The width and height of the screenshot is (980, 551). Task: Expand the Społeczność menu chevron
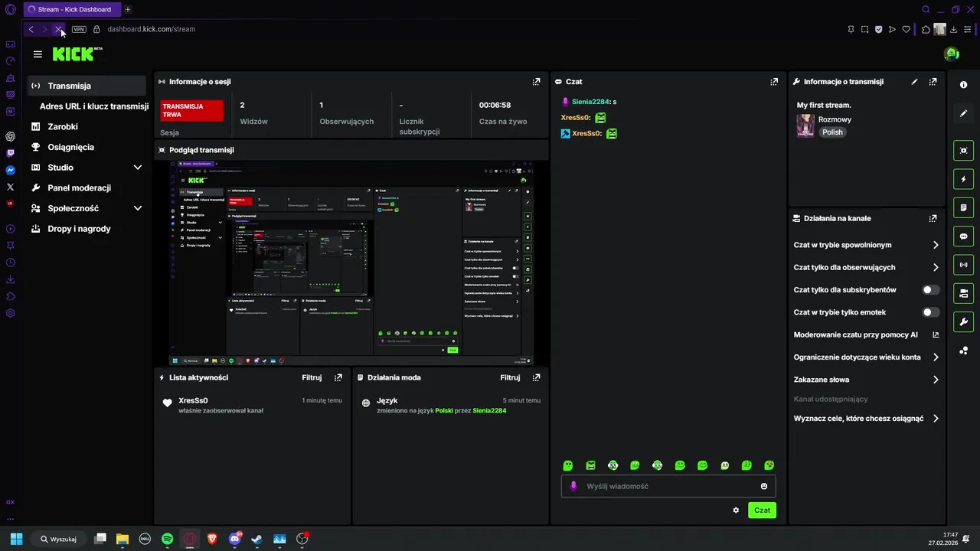(x=138, y=208)
